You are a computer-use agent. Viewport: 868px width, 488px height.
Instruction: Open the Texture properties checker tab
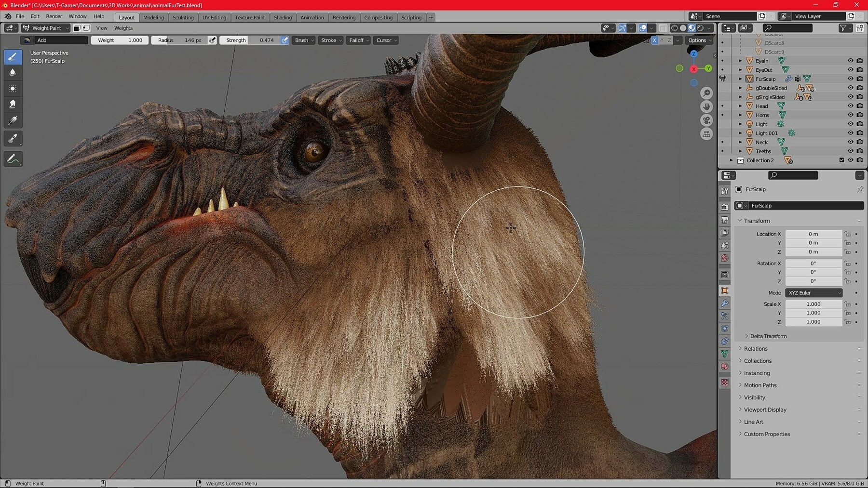(x=724, y=383)
